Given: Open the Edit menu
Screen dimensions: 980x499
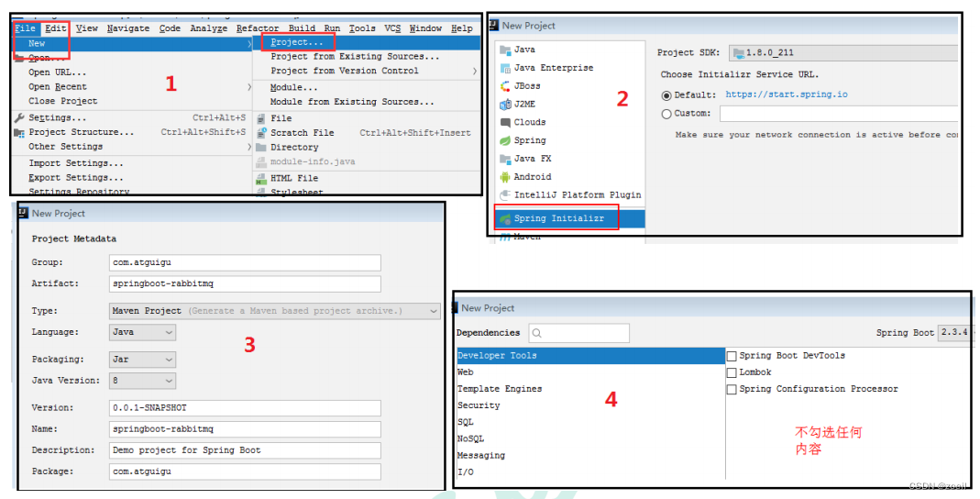Looking at the screenshot, I should (56, 28).
